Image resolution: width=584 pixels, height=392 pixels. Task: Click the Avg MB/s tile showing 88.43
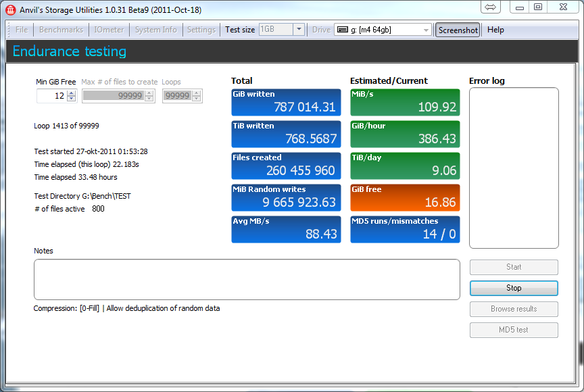pos(286,229)
